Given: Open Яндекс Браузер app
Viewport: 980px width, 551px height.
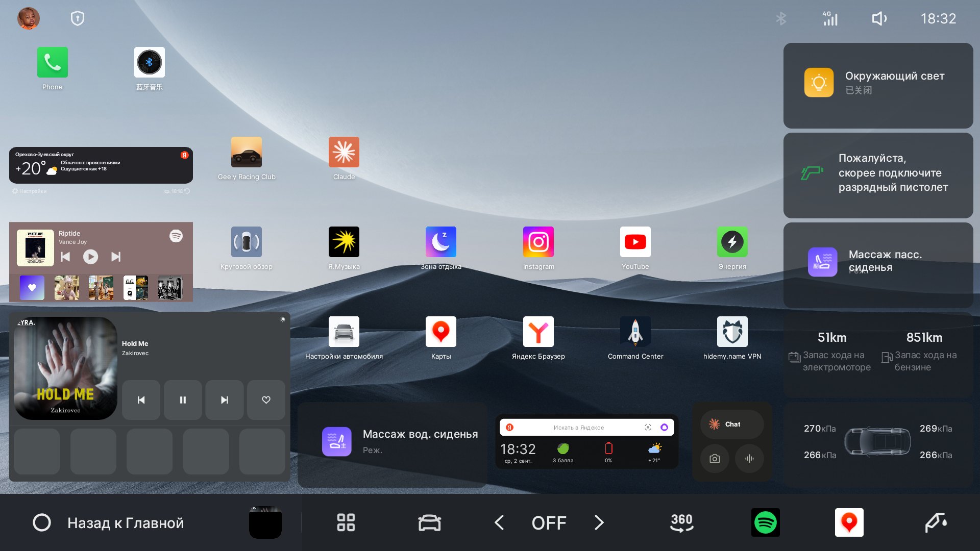Looking at the screenshot, I should click(x=538, y=332).
